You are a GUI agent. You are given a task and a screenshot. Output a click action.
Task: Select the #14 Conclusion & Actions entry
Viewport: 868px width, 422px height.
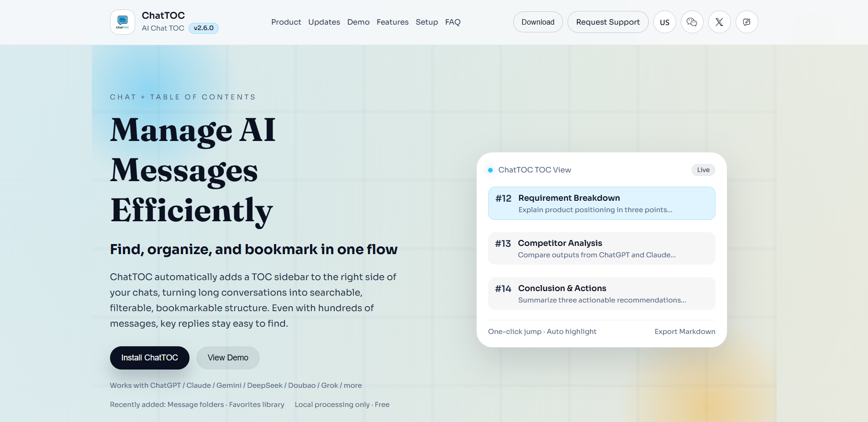coord(602,294)
